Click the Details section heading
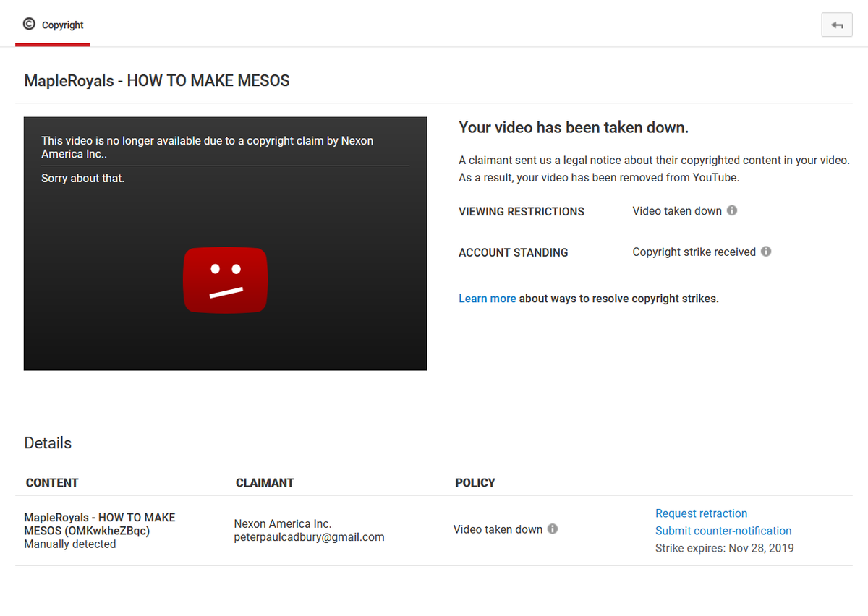Viewport: 868px width, 616px height. click(48, 443)
